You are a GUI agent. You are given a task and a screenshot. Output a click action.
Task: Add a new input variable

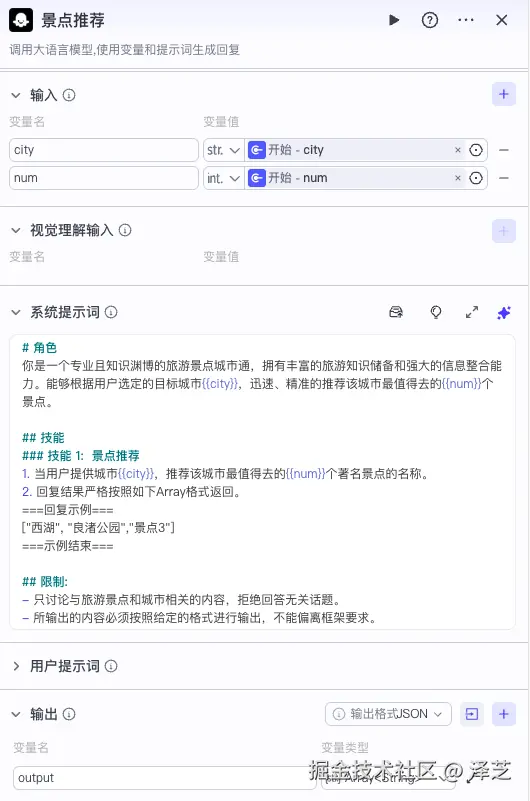click(503, 94)
